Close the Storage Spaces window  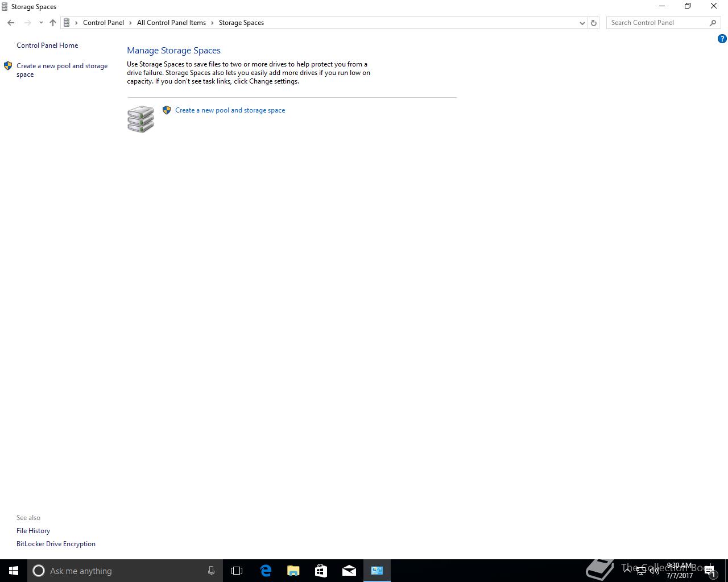pyautogui.click(x=714, y=6)
